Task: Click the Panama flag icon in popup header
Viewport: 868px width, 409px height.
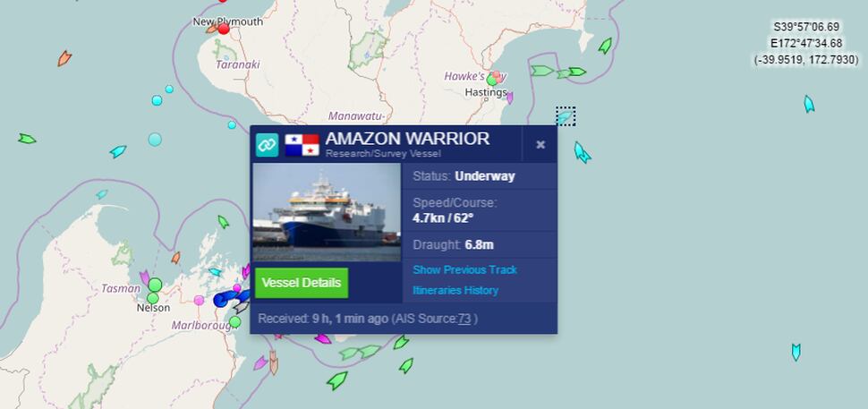Action: pos(302,145)
